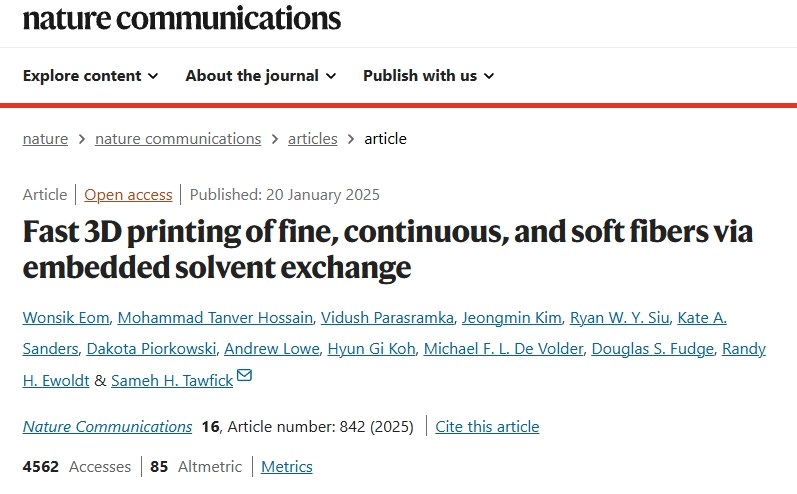View the article Metrics
The image size is (797, 494).
pos(287,467)
